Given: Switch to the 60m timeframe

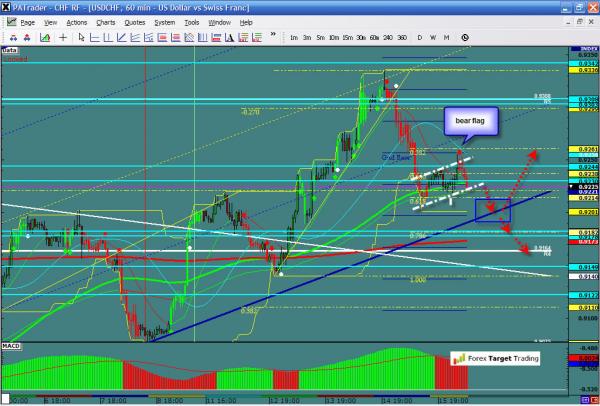Looking at the screenshot, I should coord(374,37).
